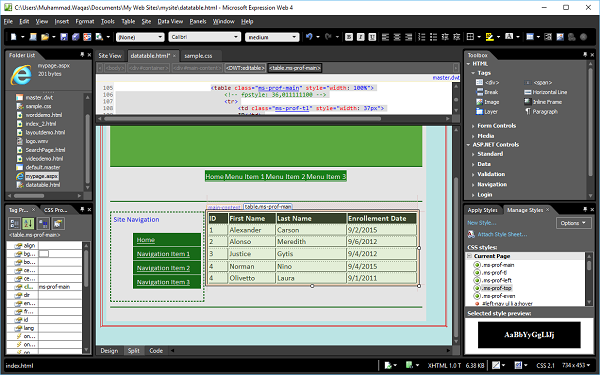Open the font name dropdown showing Calibri
Screen dimensions: 600x375
click(x=205, y=37)
